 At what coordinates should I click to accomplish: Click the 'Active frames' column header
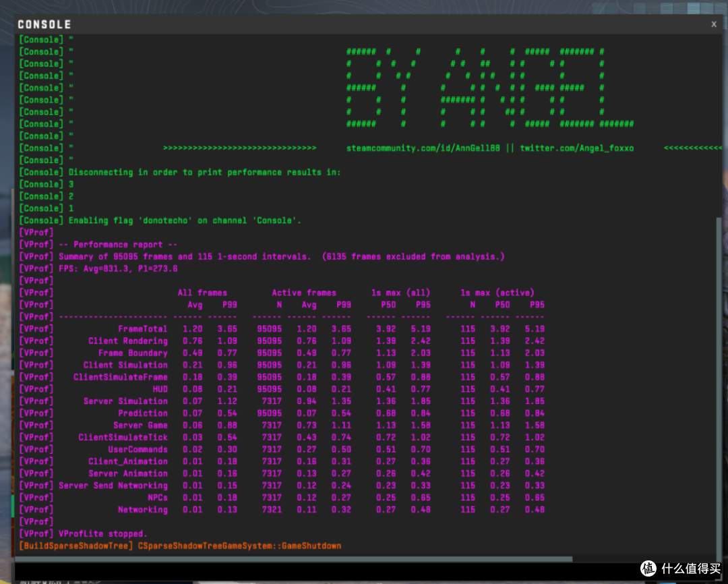(304, 293)
